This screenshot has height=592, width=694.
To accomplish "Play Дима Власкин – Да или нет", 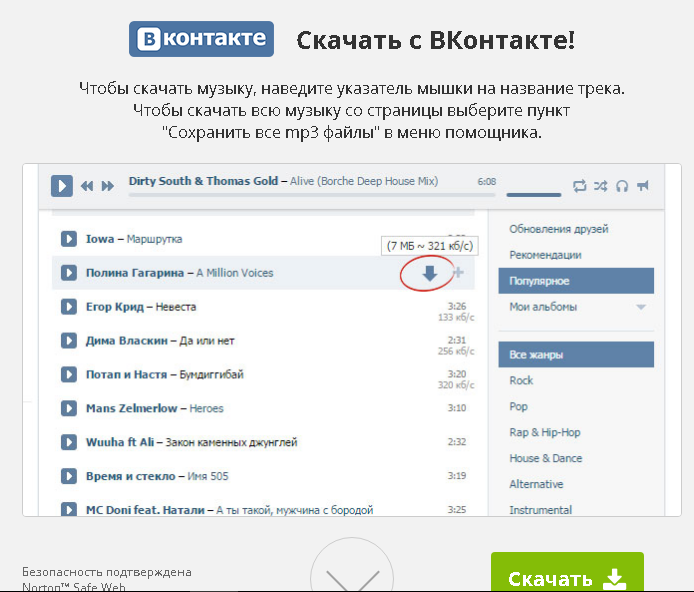I will click(69, 341).
